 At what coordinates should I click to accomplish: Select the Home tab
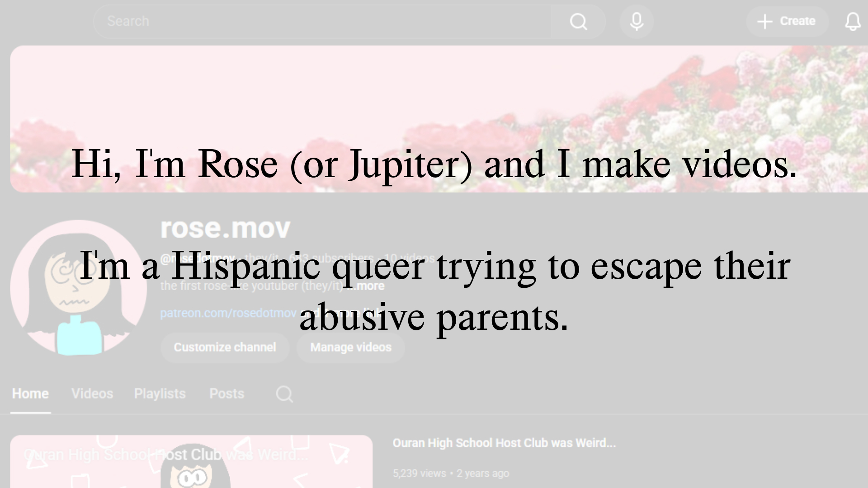tap(30, 394)
